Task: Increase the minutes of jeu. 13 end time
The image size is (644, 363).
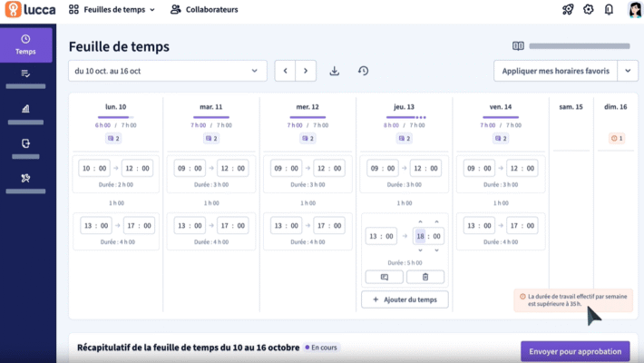Action: [x=436, y=222]
